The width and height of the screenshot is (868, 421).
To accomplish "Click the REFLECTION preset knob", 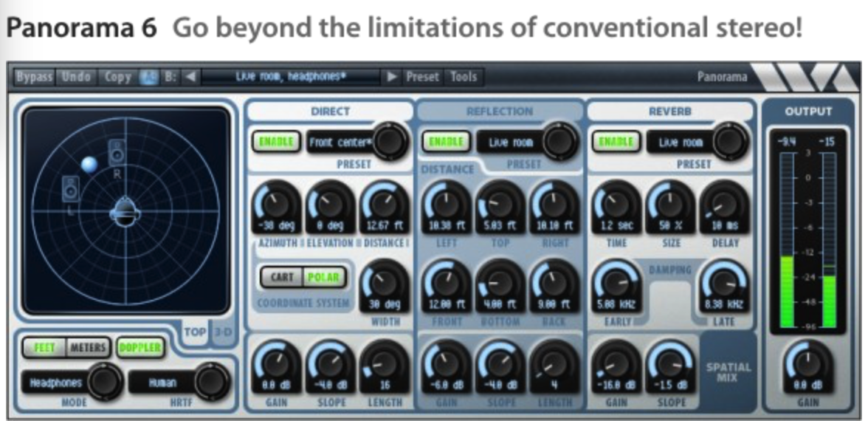I will [560, 140].
